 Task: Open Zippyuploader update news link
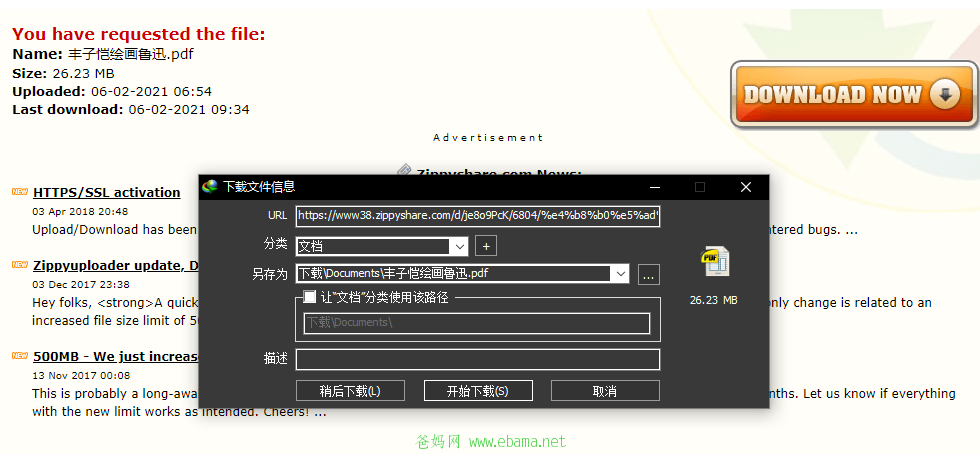tap(116, 265)
